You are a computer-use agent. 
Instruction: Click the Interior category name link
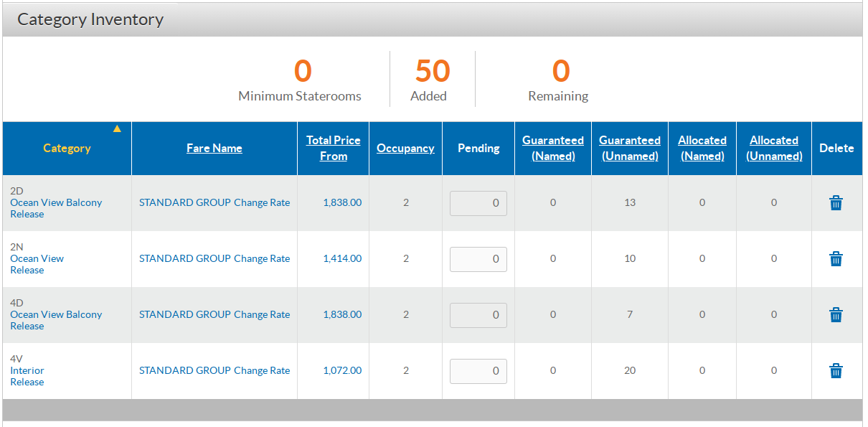click(x=27, y=371)
